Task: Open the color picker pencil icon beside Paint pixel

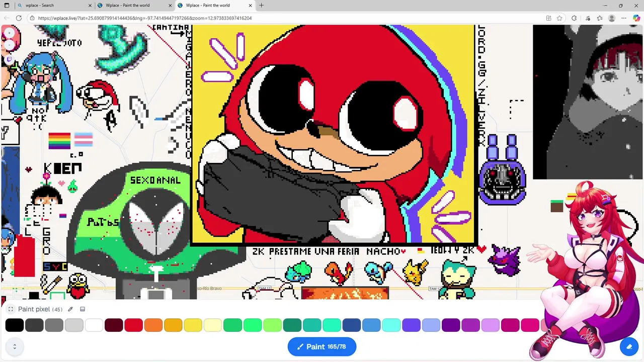Action: (70, 309)
